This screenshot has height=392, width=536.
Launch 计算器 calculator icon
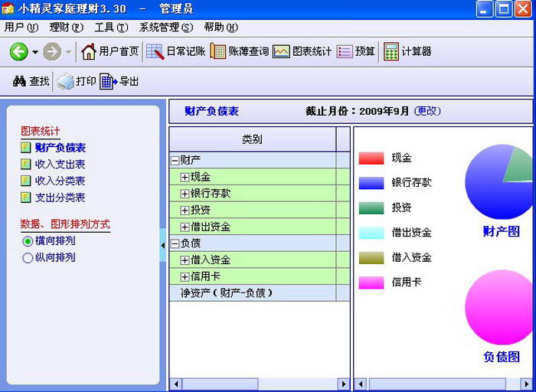pos(391,51)
